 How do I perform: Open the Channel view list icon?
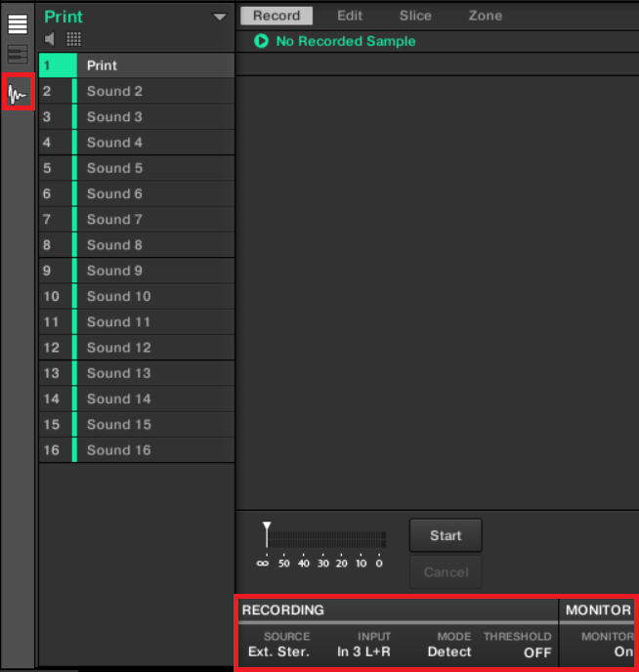click(18, 24)
